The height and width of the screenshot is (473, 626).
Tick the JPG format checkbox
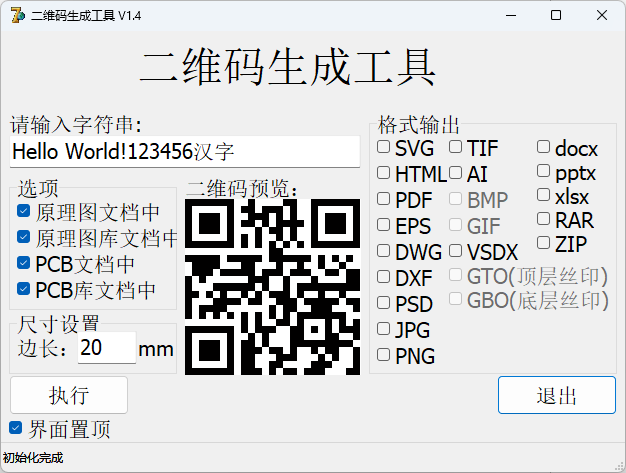383,329
